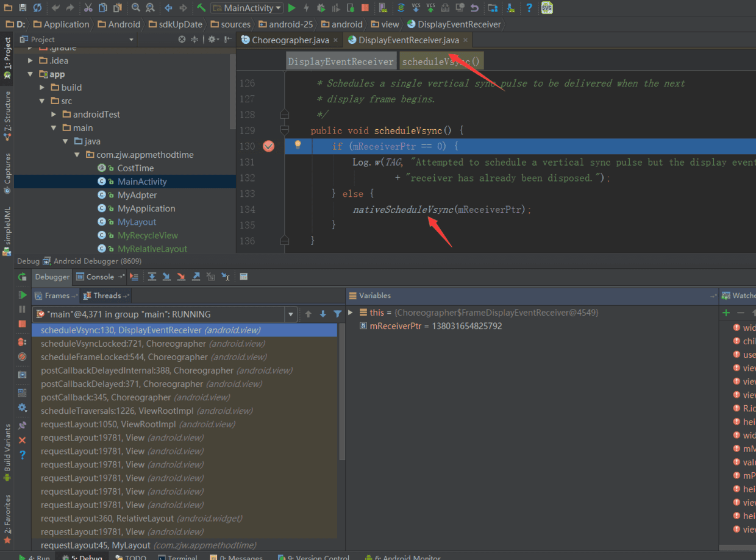Open the MainActivity run configuration dropdown

(x=247, y=8)
